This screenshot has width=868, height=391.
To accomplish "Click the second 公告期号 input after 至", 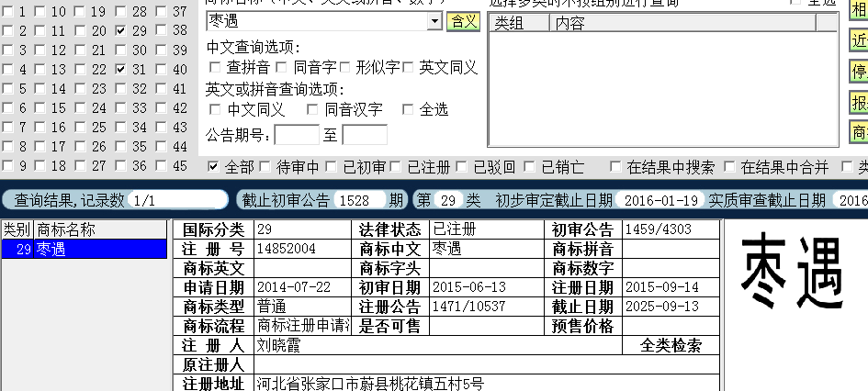I will 364,135.
